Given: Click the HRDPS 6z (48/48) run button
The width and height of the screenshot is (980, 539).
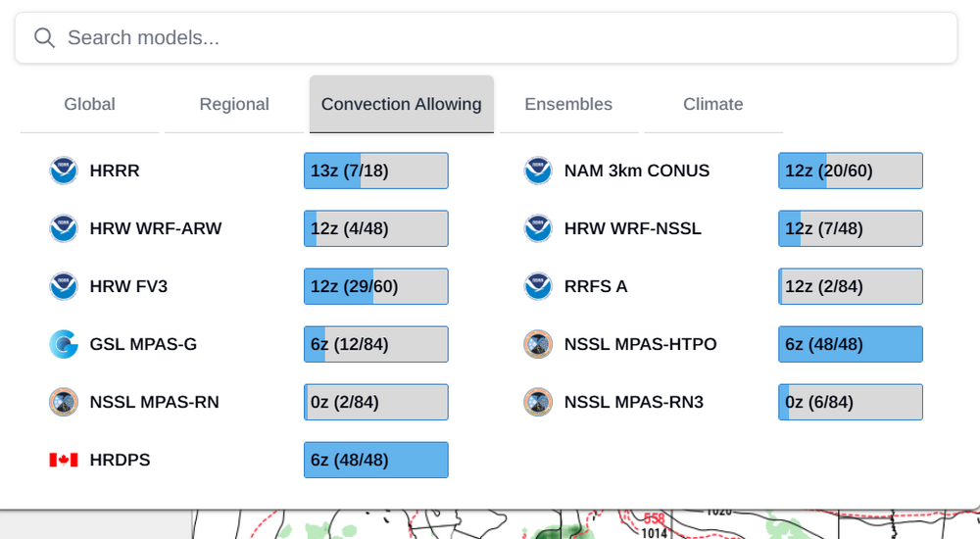Looking at the screenshot, I should click(376, 460).
